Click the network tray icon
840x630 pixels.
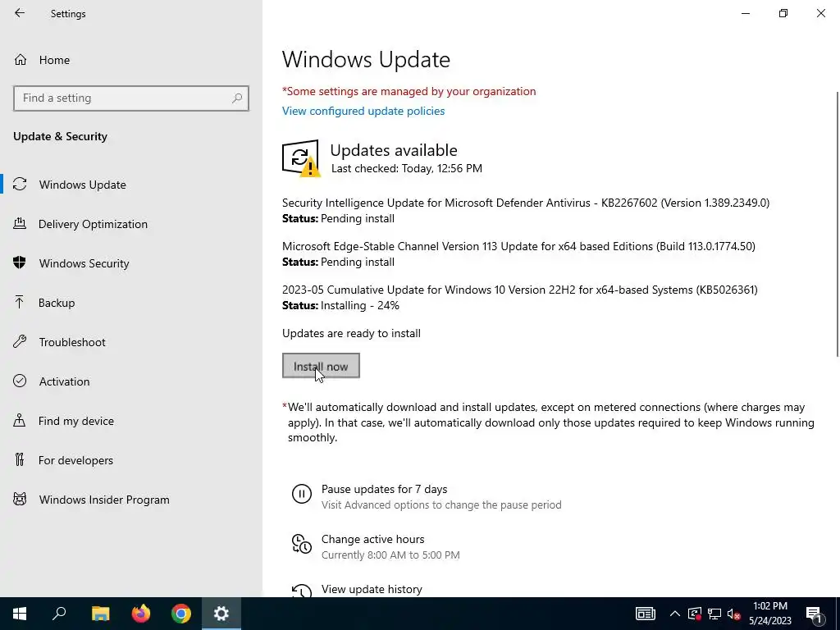pos(714,614)
